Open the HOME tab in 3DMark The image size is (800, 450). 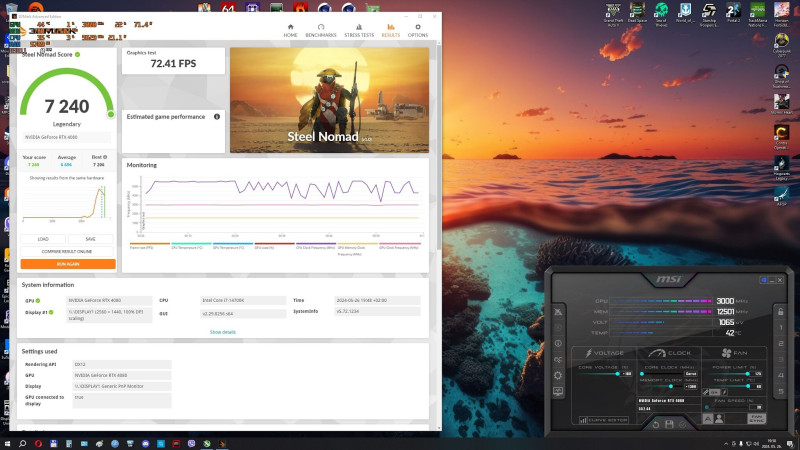click(290, 31)
